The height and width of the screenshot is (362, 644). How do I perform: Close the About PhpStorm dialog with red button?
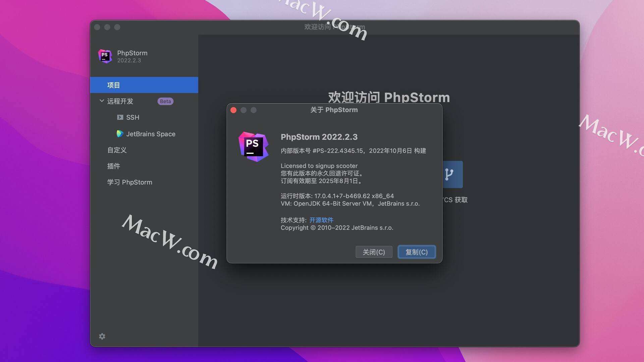click(234, 110)
